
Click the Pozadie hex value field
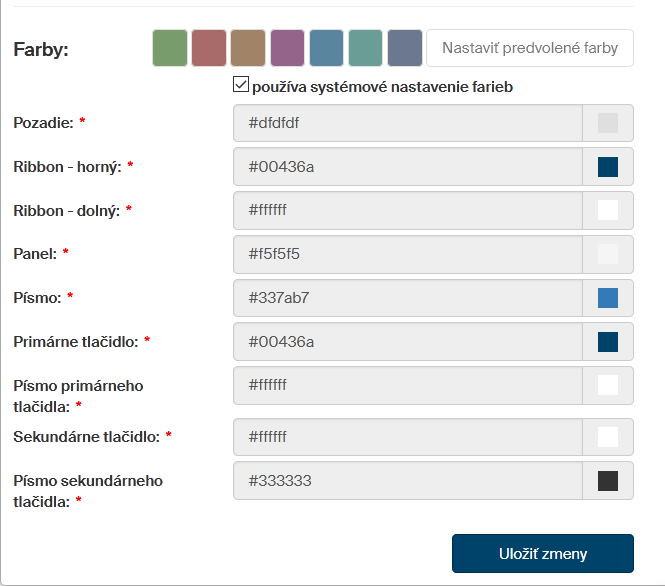tap(407, 123)
